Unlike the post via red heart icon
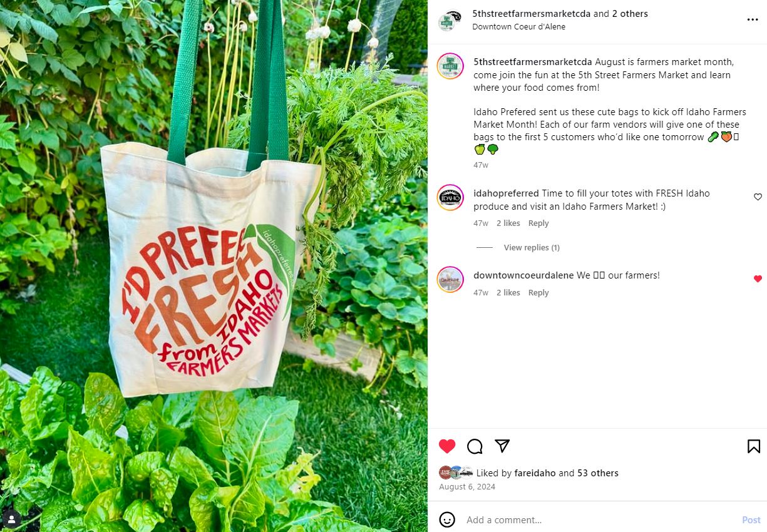767x532 pixels. [447, 446]
